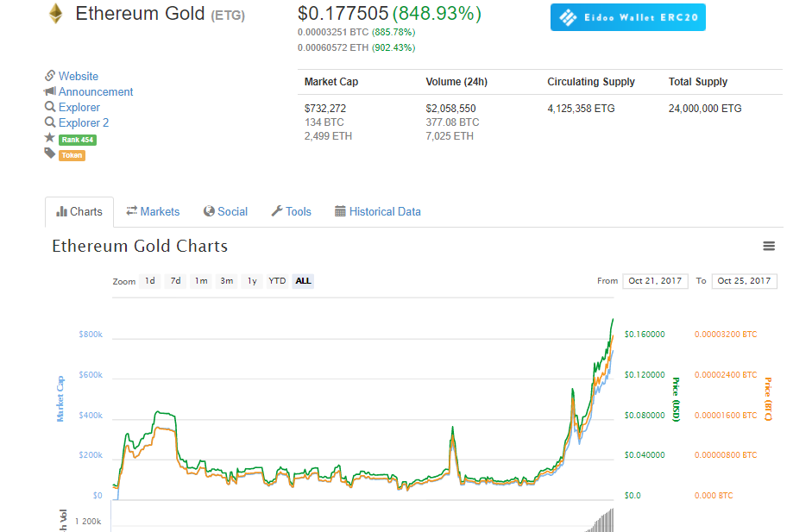Viewport: 812px width, 532px height.
Task: Switch to the Markets tab
Action: pyautogui.click(x=153, y=211)
